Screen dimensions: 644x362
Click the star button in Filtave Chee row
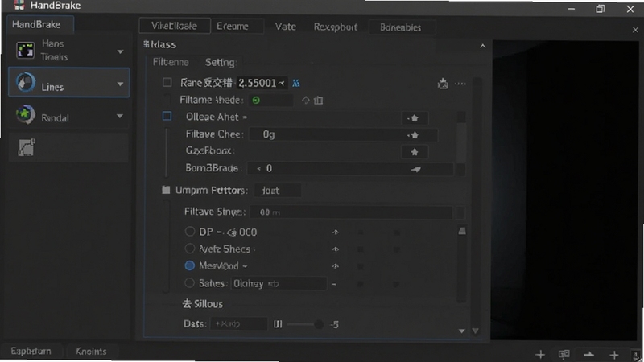tap(414, 135)
